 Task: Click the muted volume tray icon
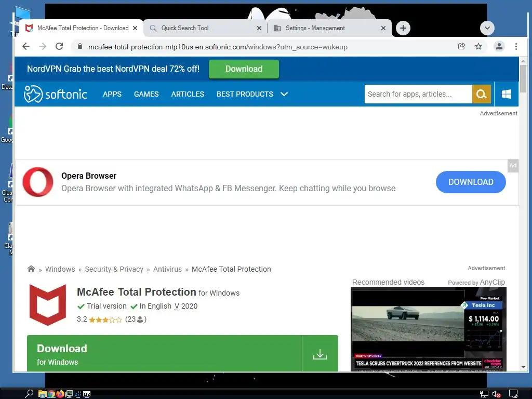click(x=496, y=394)
